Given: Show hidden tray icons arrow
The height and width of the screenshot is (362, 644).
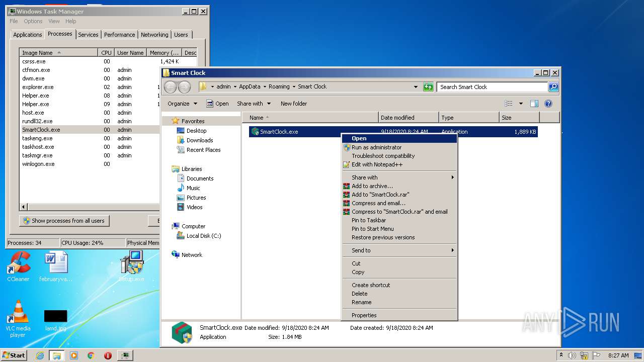Looking at the screenshot, I should tap(561, 355).
